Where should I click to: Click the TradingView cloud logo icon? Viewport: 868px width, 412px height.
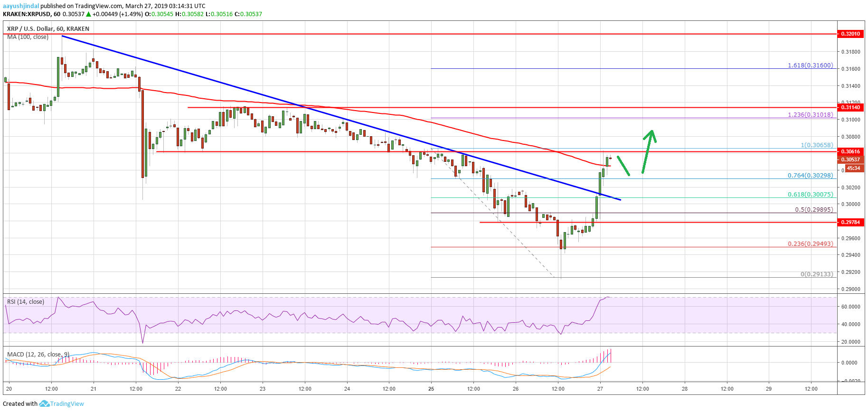pyautogui.click(x=44, y=403)
